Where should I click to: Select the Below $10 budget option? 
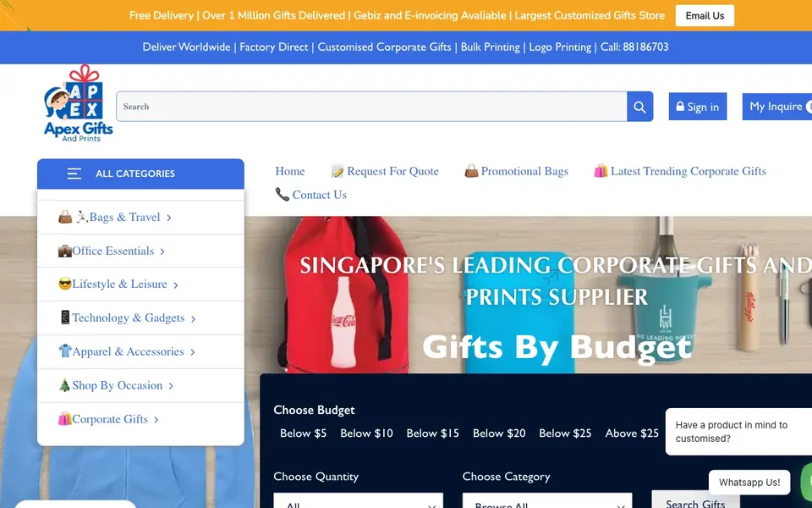366,433
